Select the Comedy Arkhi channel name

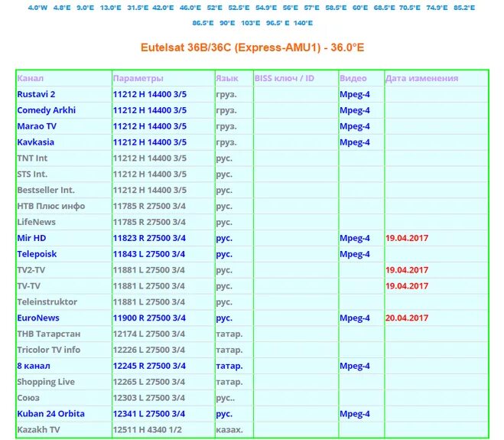click(47, 110)
